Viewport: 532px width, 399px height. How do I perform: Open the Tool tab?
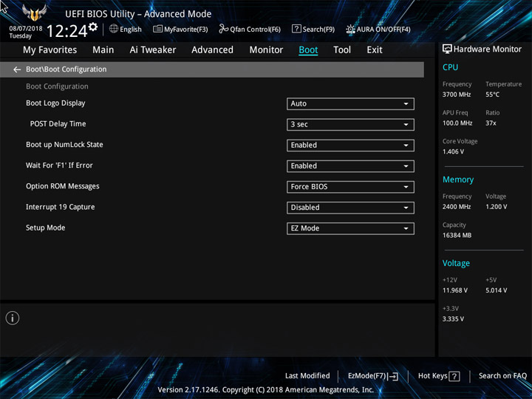[342, 50]
